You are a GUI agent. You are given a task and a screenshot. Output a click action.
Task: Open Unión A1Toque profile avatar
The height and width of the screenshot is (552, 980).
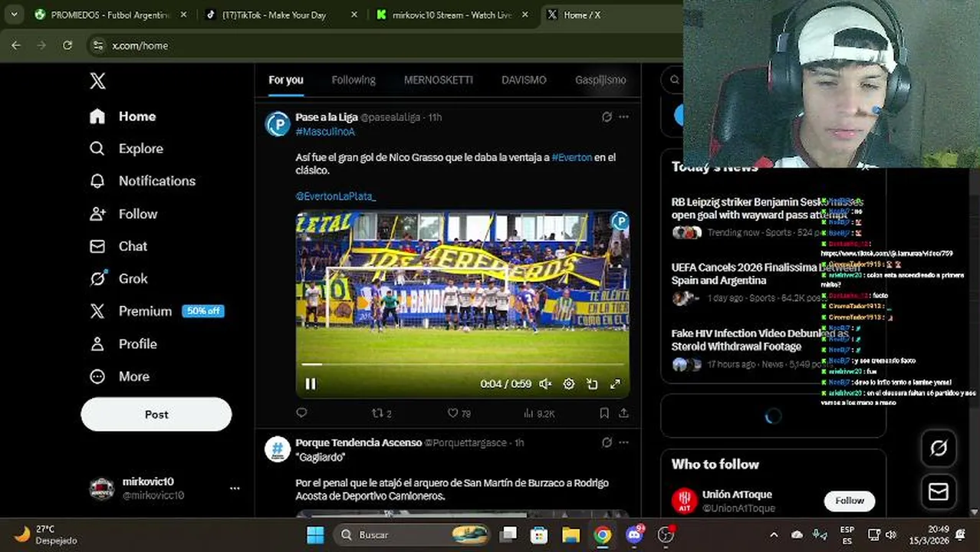pos(684,501)
